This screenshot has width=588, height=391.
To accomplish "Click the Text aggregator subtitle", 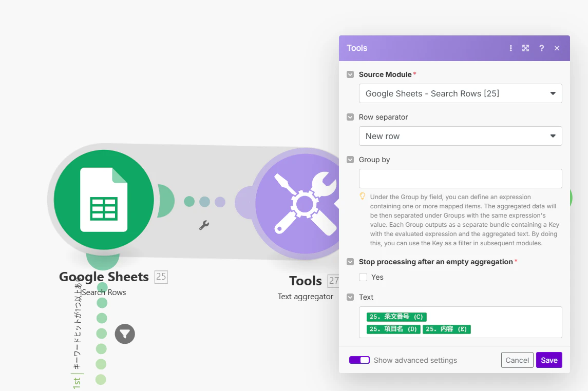I will coord(305,297).
